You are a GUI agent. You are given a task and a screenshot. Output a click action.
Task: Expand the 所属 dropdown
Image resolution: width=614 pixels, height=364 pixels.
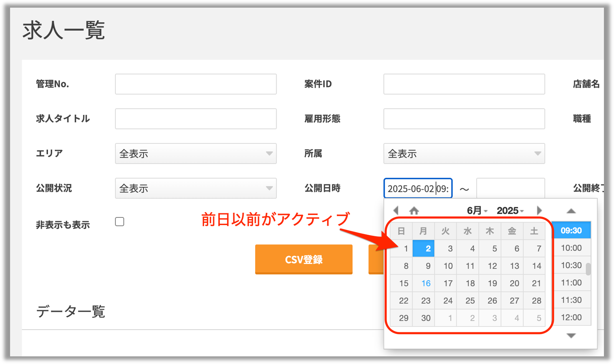click(x=464, y=154)
